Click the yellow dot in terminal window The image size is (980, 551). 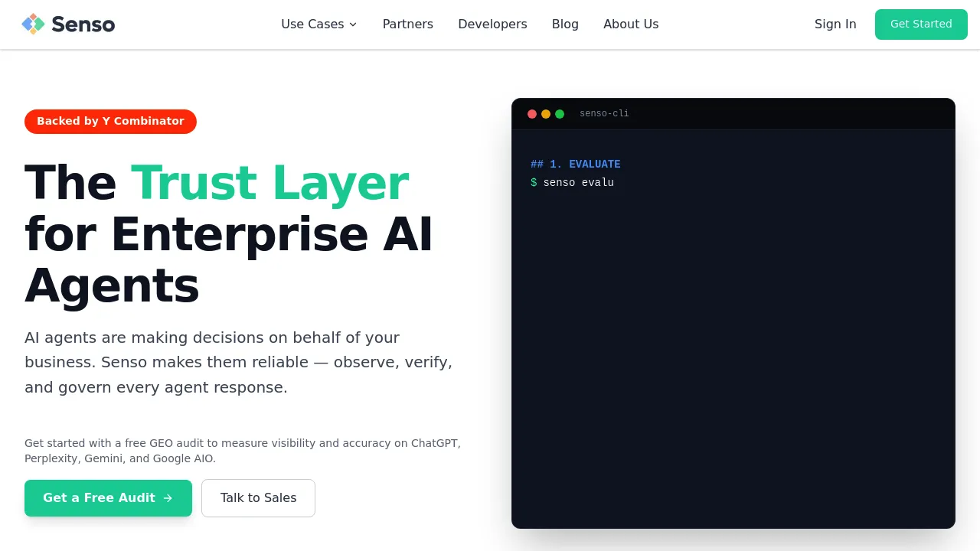click(x=546, y=114)
